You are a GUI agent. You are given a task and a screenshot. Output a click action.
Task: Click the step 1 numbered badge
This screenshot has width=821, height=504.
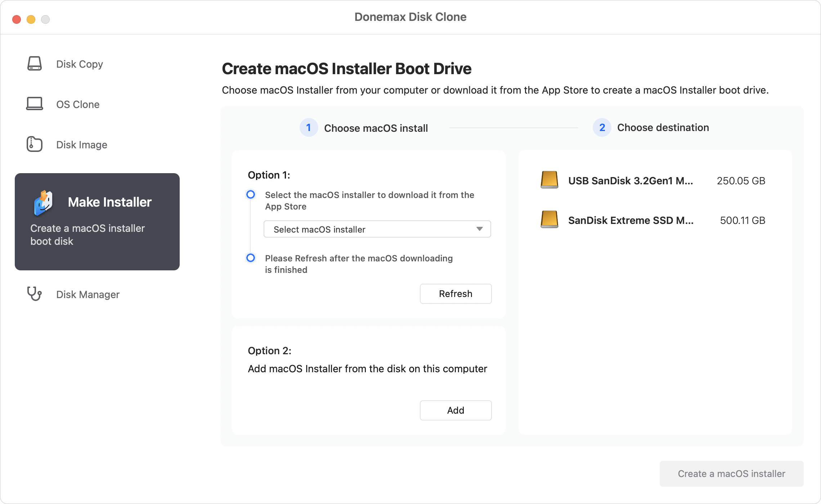(x=309, y=127)
